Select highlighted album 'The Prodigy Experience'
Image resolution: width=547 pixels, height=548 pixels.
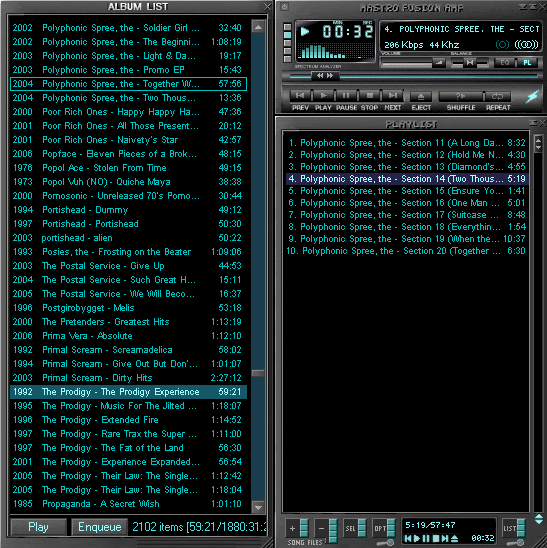128,392
